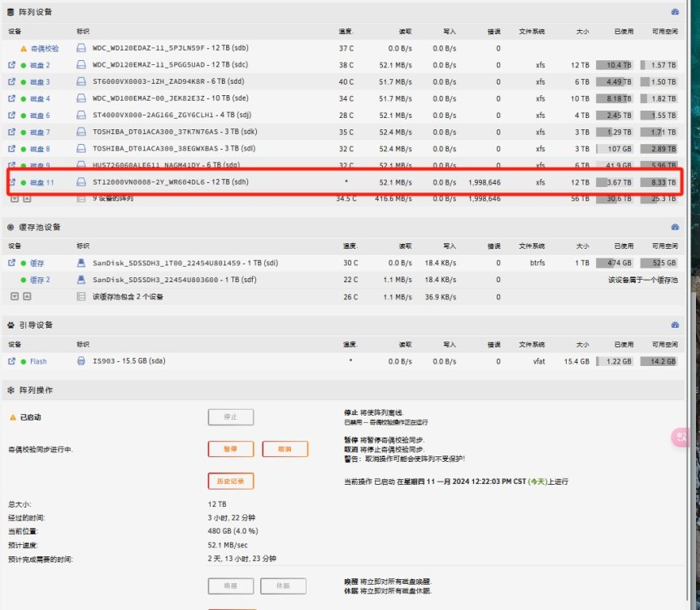700x610 pixels.
Task: Browse files on 磁盘 7
Action: tap(11, 133)
